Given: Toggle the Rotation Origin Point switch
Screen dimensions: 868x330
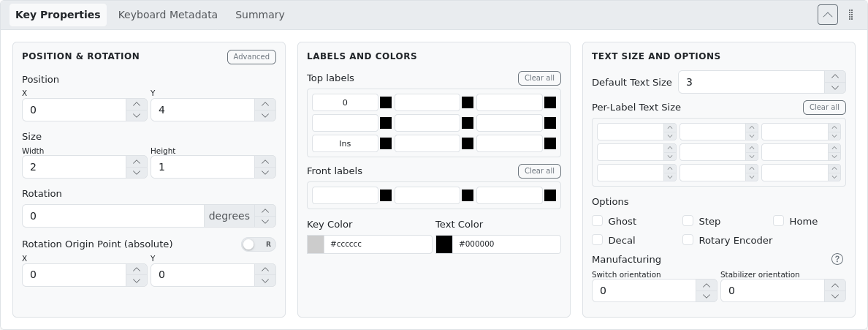Looking at the screenshot, I should [x=259, y=244].
